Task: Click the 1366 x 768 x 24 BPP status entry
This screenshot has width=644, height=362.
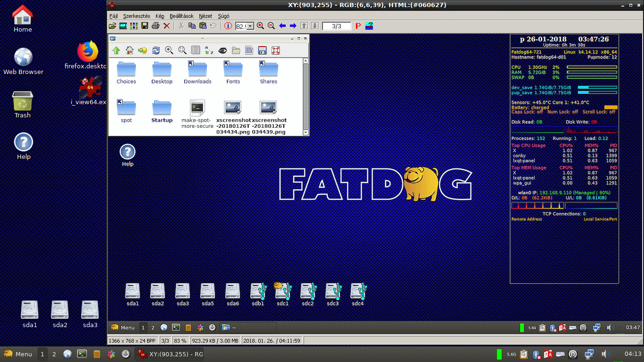Action: 132,340
